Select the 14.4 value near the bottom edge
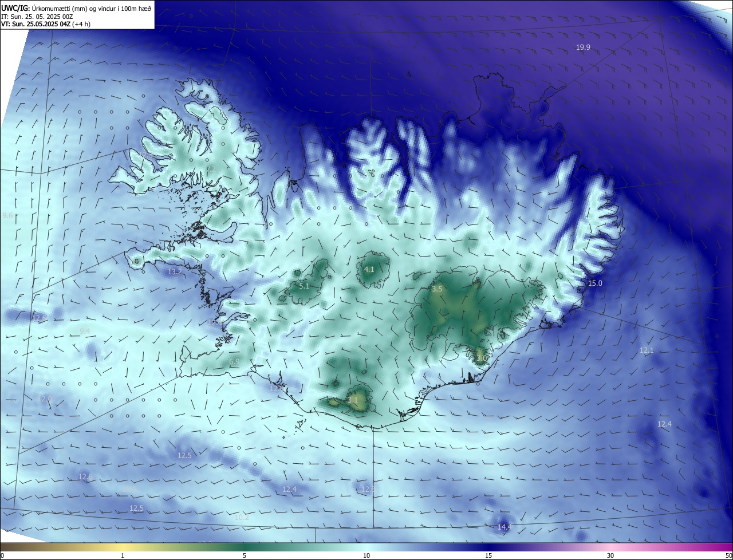Screen dimensions: 733x560 505,527
